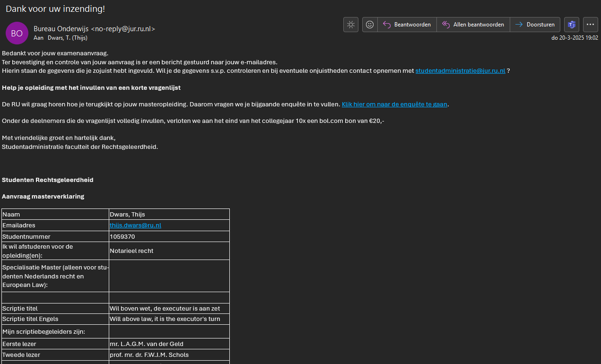Image resolution: width=601 pixels, height=364 pixels.
Task: Click the received date do 20-3-2025 19:02
Action: (575, 38)
